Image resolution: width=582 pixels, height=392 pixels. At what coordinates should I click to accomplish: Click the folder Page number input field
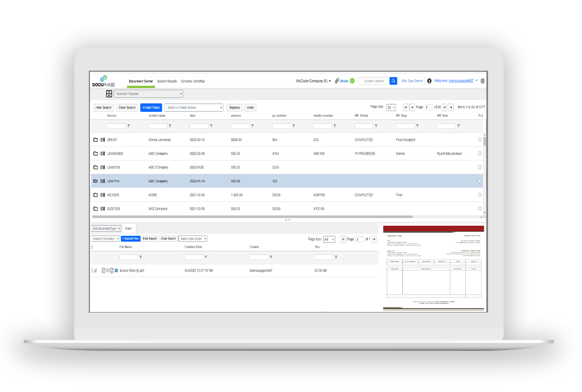pos(429,108)
